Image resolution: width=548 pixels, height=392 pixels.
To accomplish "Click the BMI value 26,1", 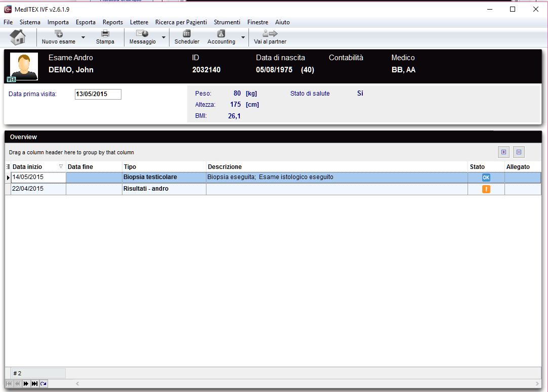I will [x=234, y=116].
